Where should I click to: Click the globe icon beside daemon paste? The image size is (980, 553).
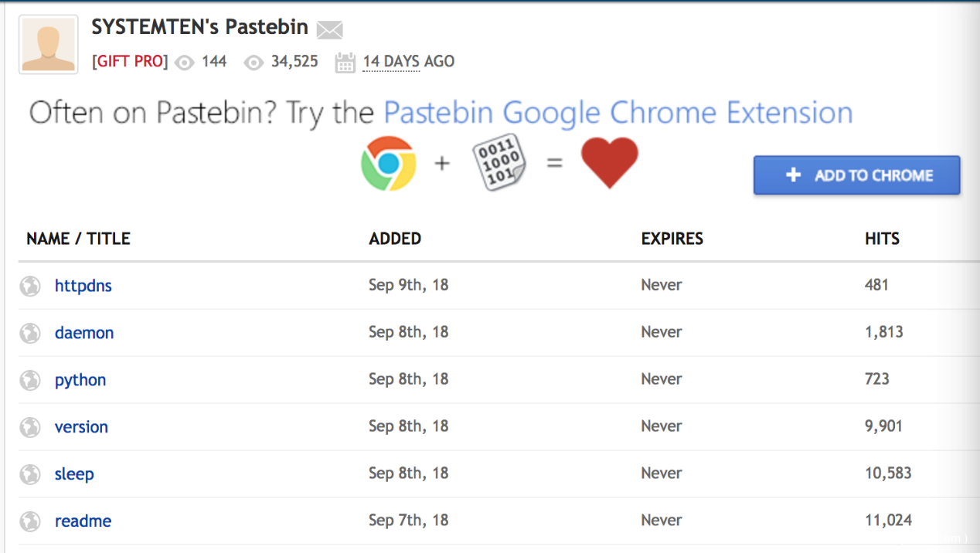click(x=30, y=334)
